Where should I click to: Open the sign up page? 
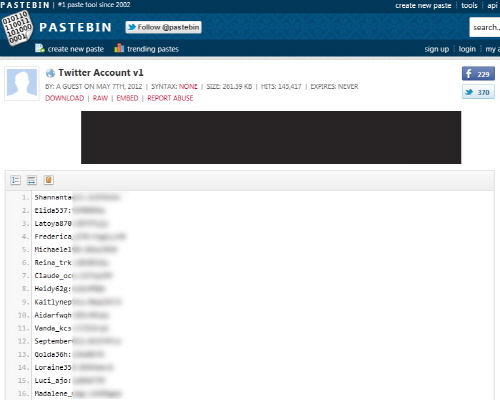pos(437,49)
